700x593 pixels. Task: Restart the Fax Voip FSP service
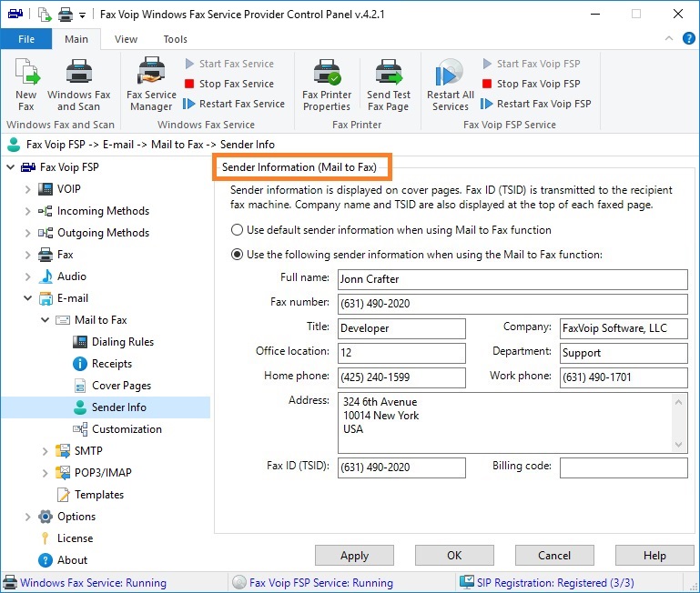coord(536,104)
